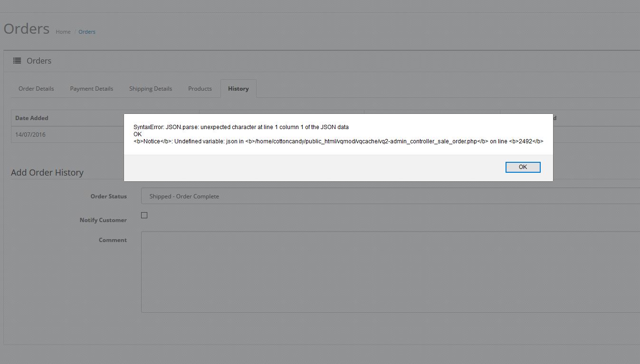This screenshot has height=364, width=640.
Task: Select the Undefined variable notice text
Action: click(x=338, y=141)
